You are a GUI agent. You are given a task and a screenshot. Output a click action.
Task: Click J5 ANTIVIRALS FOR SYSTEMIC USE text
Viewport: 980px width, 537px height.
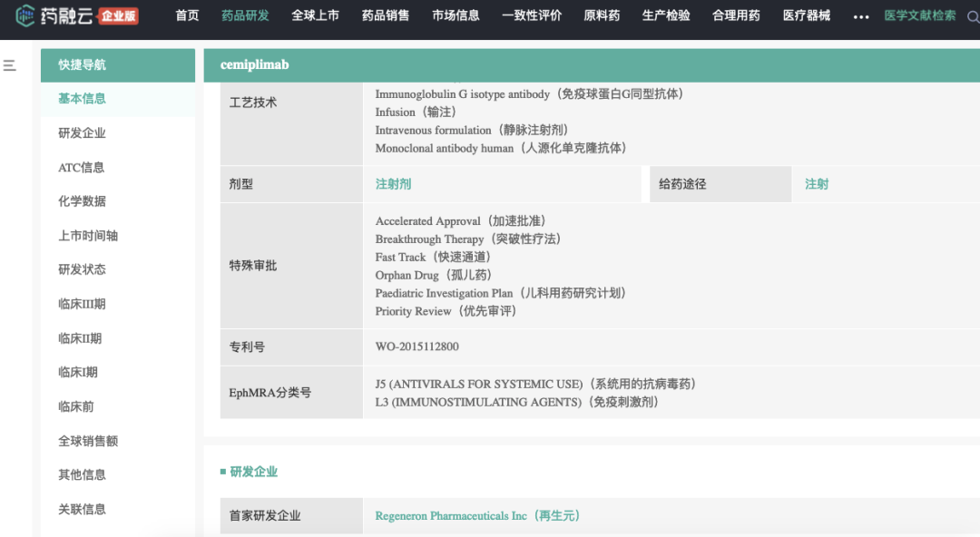tap(537, 384)
